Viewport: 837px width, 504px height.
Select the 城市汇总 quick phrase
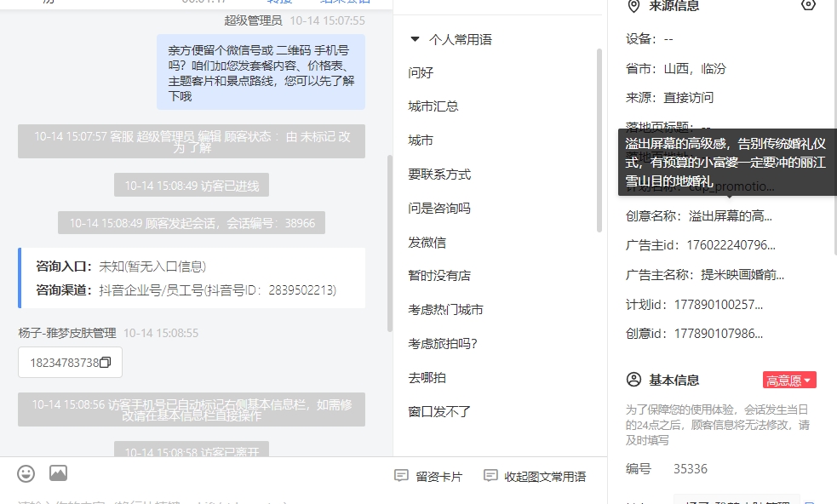point(433,106)
